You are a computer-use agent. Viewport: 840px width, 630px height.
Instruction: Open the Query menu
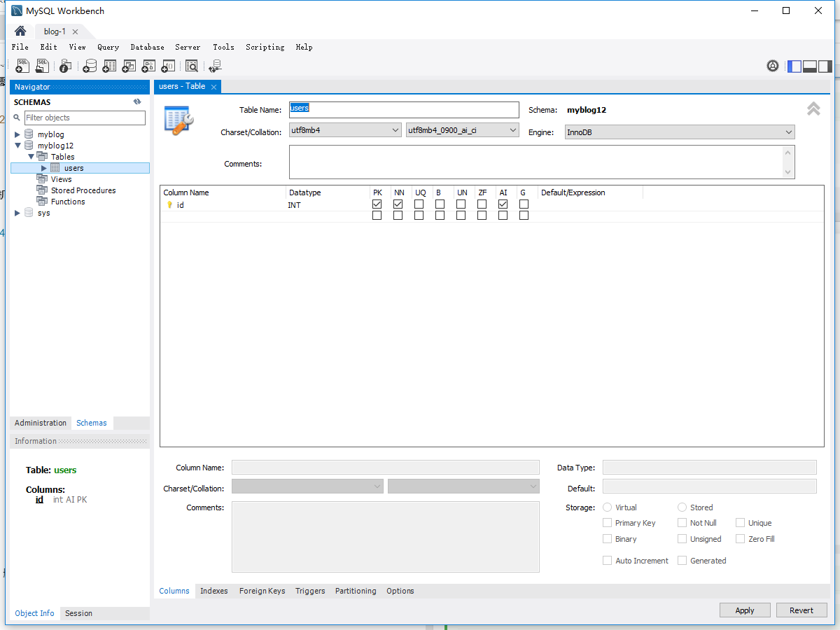pos(108,47)
